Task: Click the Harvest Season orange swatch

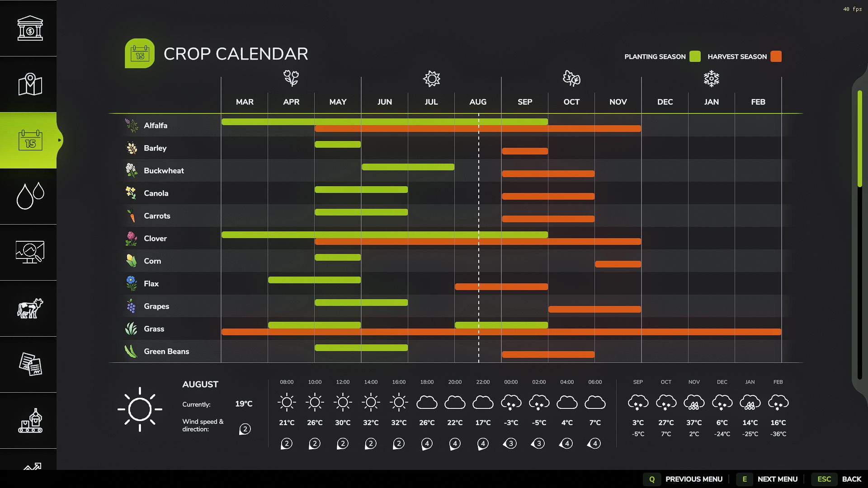Action: (776, 56)
